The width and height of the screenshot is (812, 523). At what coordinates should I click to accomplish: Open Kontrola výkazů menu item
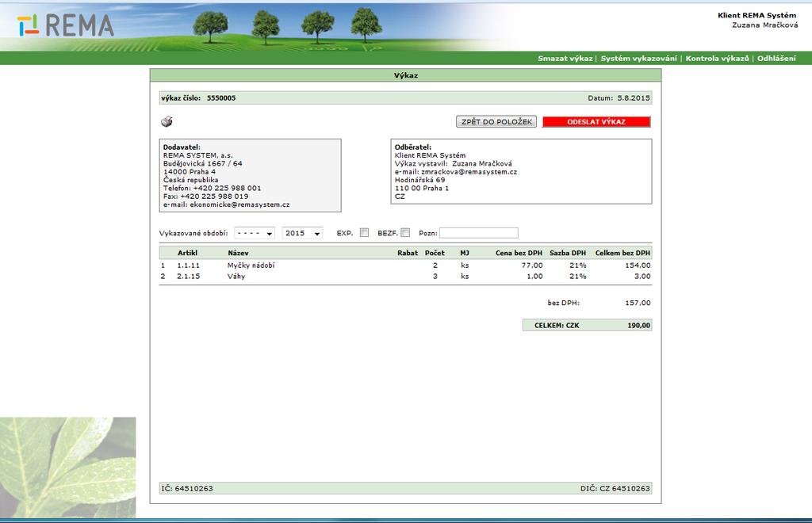(x=717, y=59)
